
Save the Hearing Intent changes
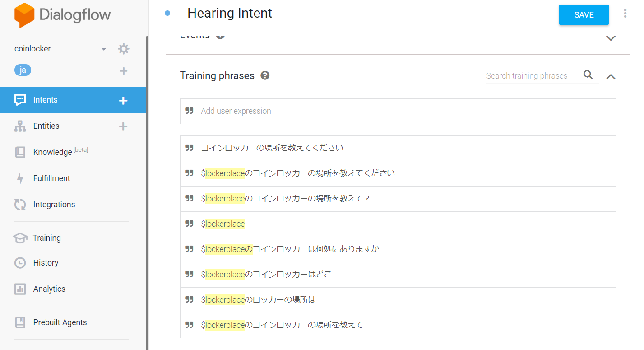(584, 14)
